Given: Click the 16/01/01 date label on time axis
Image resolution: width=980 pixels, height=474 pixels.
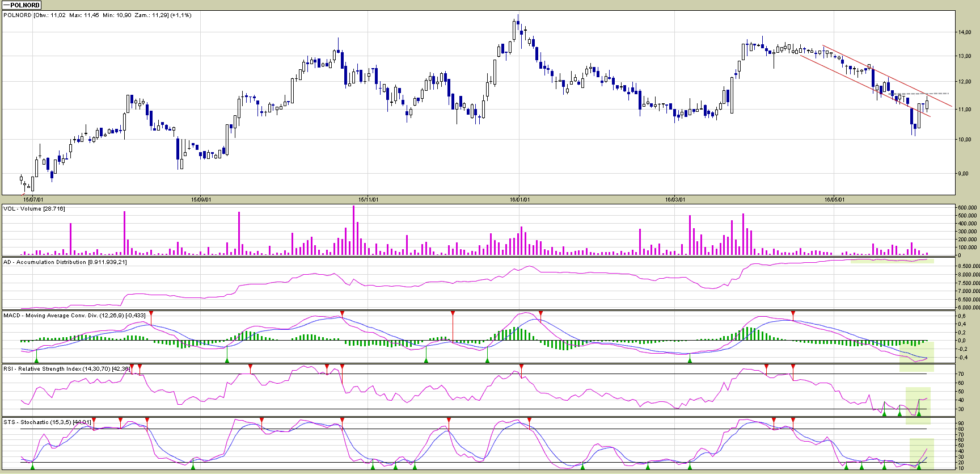Looking at the screenshot, I should click(519, 199).
